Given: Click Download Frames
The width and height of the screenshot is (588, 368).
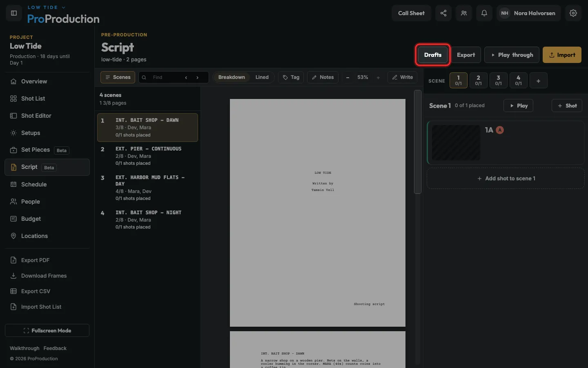Looking at the screenshot, I should [x=47, y=276].
